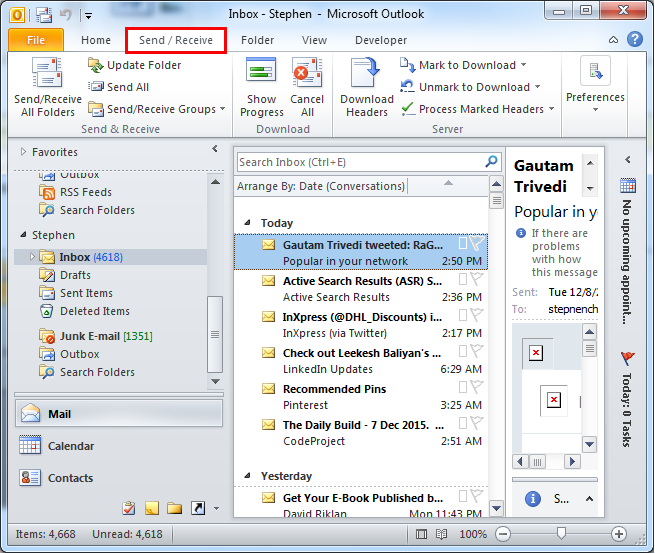Screen dimensions: 655x553
Task: Switch to Normal view icon in status bar
Action: click(x=421, y=534)
